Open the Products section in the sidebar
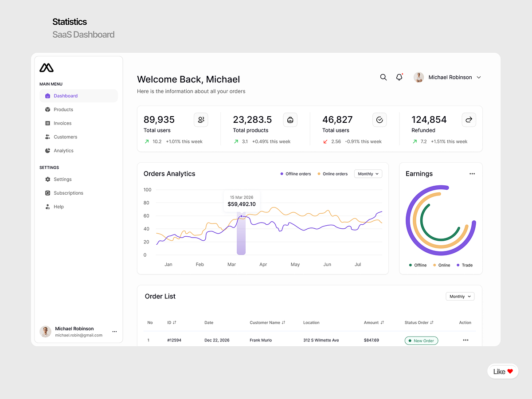Image resolution: width=532 pixels, height=399 pixels. pos(64,110)
